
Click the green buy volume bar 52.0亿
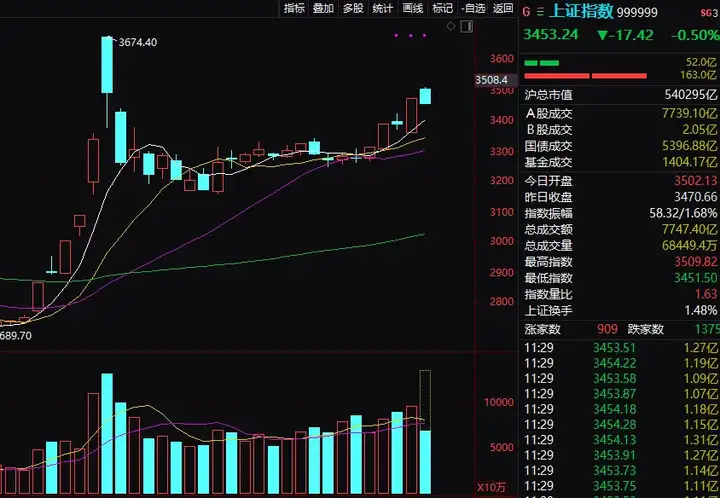(542, 63)
